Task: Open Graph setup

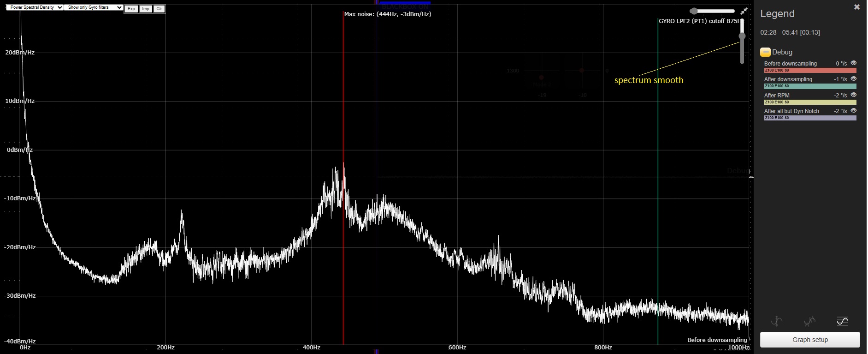Action: point(810,340)
